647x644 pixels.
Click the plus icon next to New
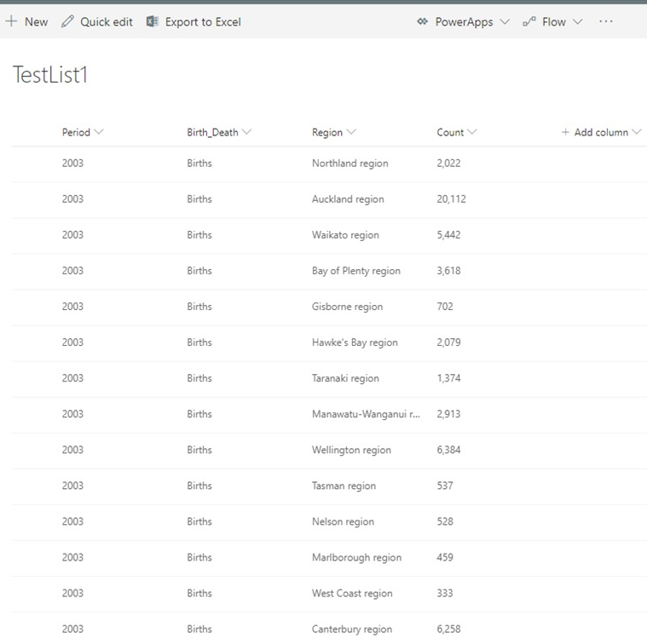pos(11,21)
